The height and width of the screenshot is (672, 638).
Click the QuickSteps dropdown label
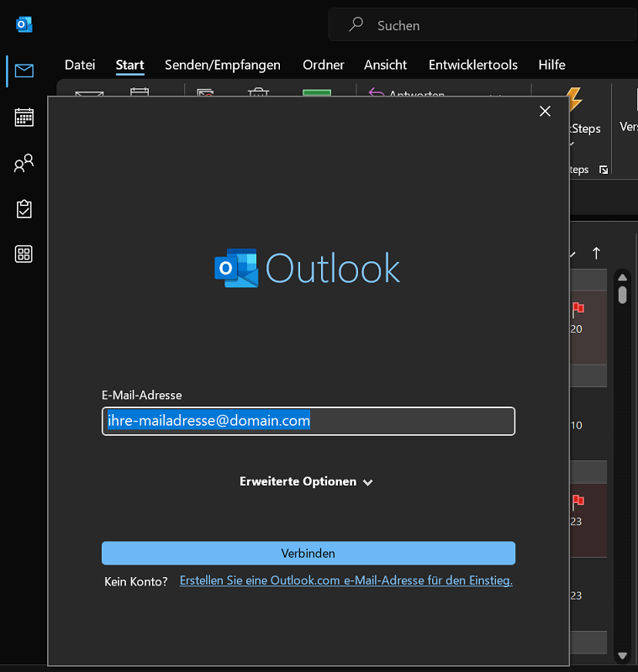pyautogui.click(x=585, y=129)
